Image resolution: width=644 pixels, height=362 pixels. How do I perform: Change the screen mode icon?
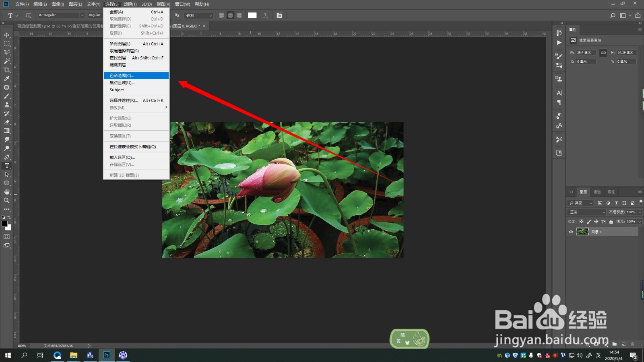7,245
